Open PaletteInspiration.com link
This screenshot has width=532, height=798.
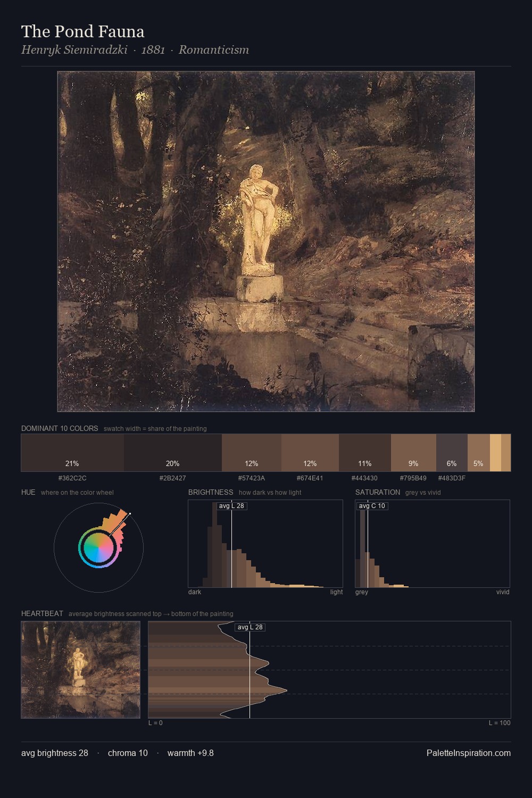tap(469, 753)
